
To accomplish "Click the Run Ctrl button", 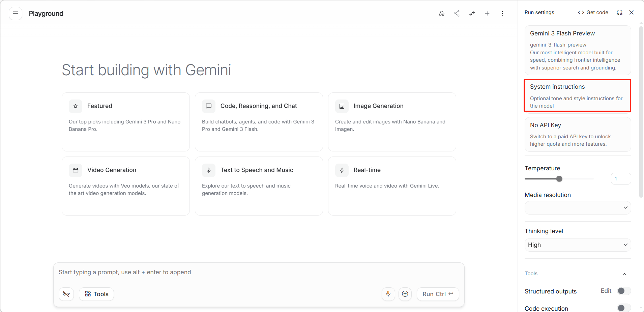I will tap(438, 294).
